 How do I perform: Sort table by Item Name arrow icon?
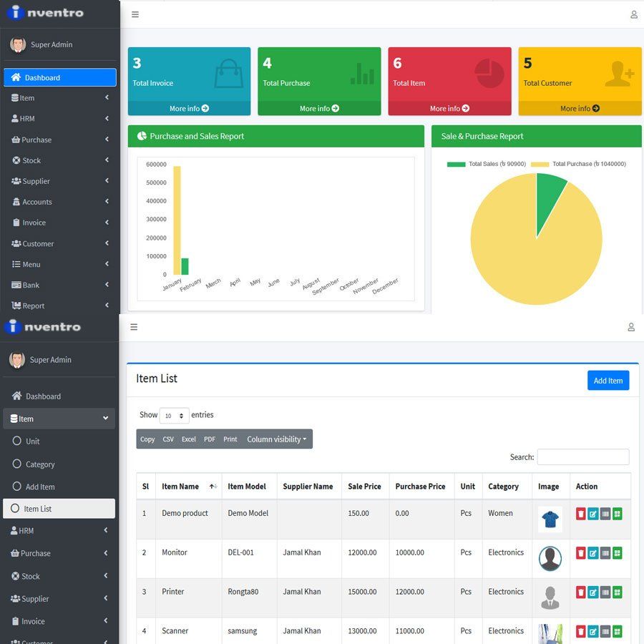tap(213, 487)
